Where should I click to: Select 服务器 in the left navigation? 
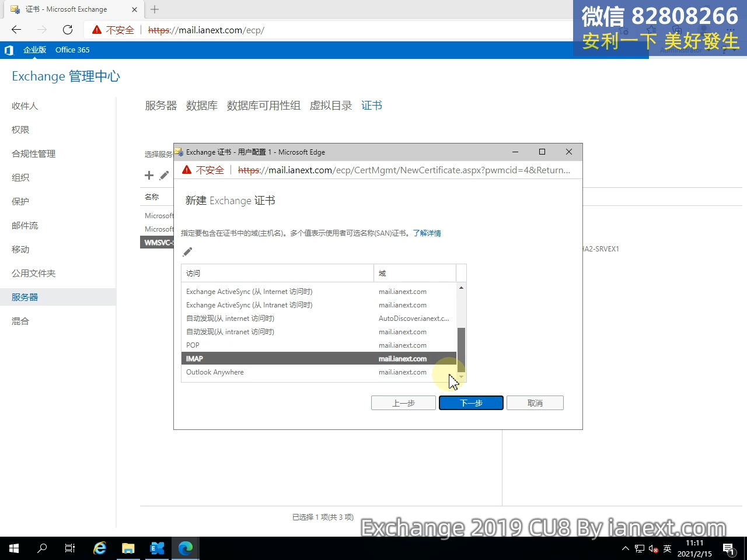point(25,297)
